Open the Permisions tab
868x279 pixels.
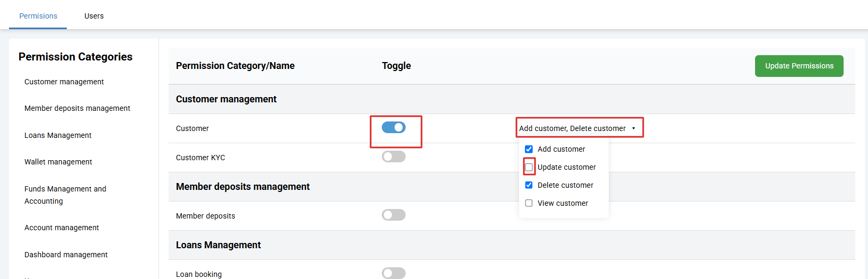(x=38, y=16)
